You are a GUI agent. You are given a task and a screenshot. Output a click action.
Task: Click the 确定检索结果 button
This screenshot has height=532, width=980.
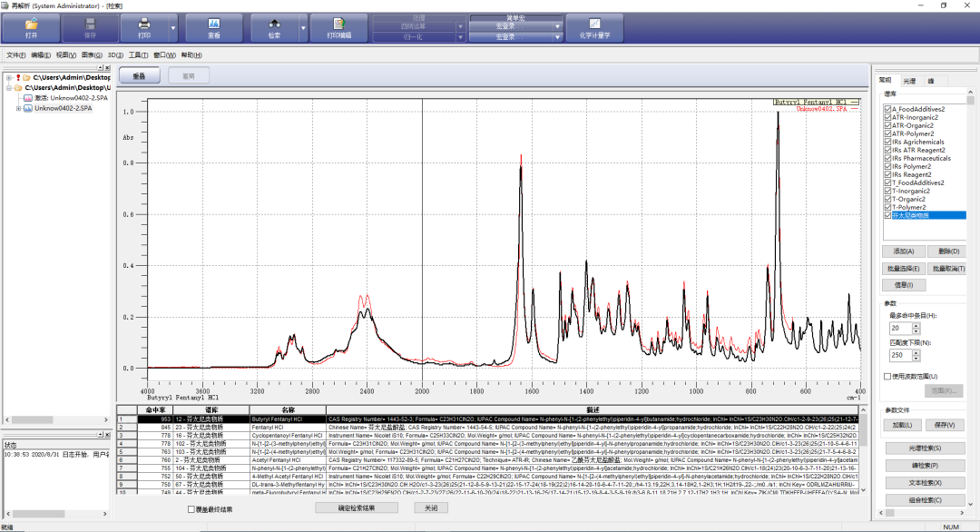pyautogui.click(x=357, y=508)
